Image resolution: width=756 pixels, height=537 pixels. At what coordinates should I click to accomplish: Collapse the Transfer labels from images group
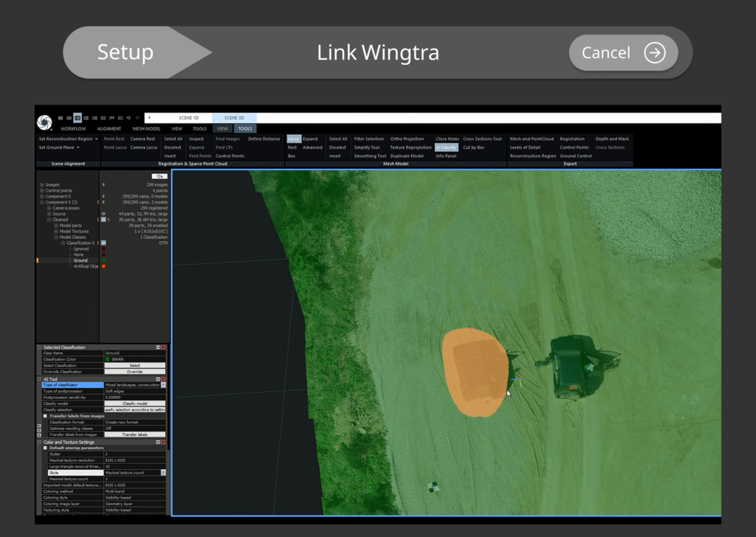tap(45, 416)
